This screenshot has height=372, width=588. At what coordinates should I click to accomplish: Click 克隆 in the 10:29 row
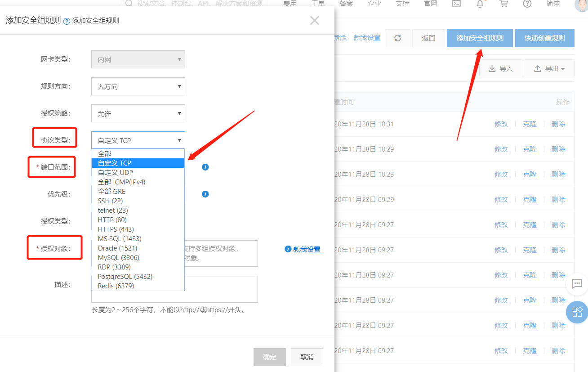530,149
